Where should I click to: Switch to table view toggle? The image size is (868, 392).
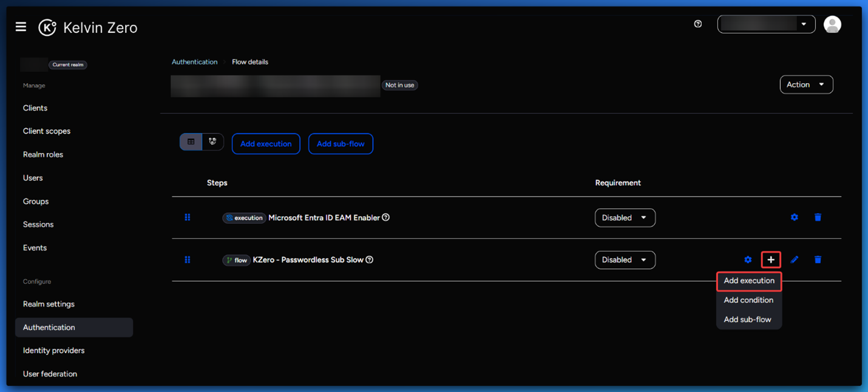[191, 142]
